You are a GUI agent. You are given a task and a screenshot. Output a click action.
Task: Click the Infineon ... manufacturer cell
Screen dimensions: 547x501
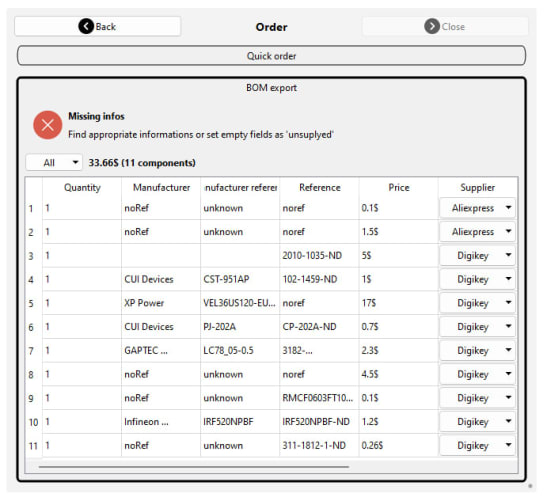click(x=161, y=422)
